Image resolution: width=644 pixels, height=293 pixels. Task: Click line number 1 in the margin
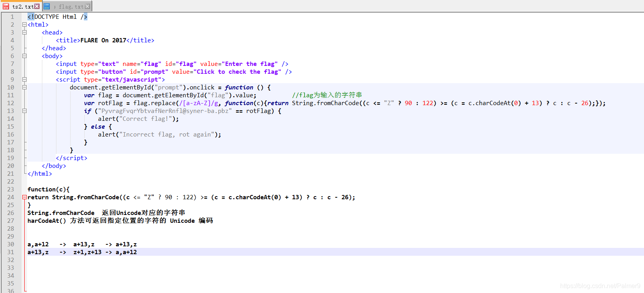(12, 17)
